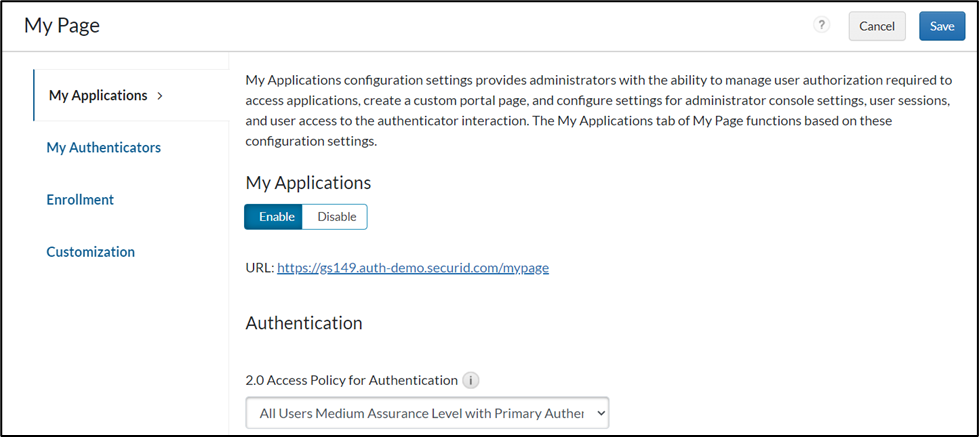The height and width of the screenshot is (437, 979).
Task: Click the URL: label text
Action: pos(259,268)
